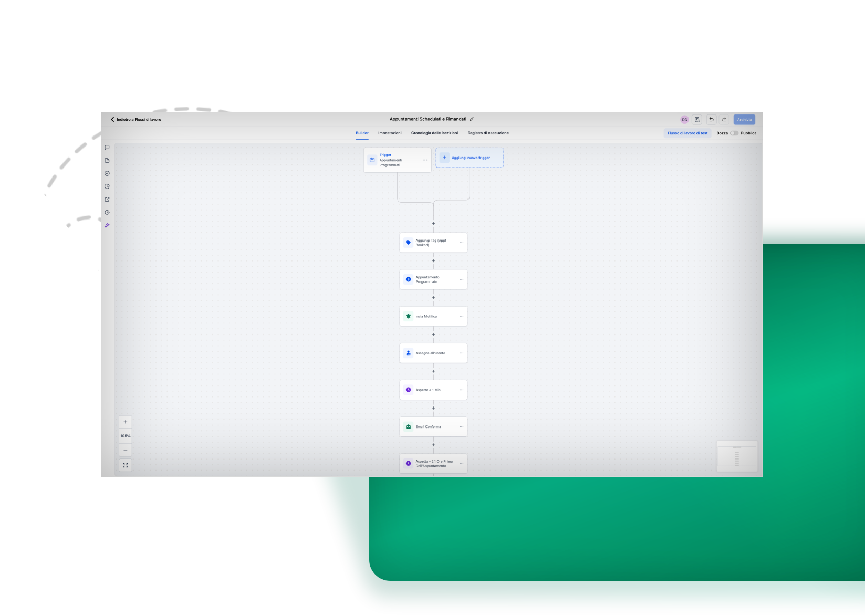This screenshot has width=865, height=616.
Task: Open the Cronologia delle iscrizioni tab
Action: (434, 133)
